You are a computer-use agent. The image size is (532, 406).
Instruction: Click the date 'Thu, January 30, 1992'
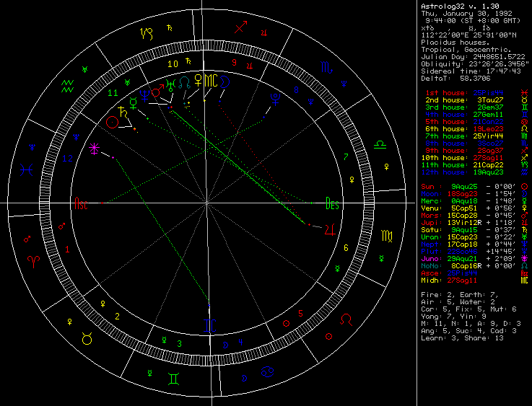(x=466, y=14)
